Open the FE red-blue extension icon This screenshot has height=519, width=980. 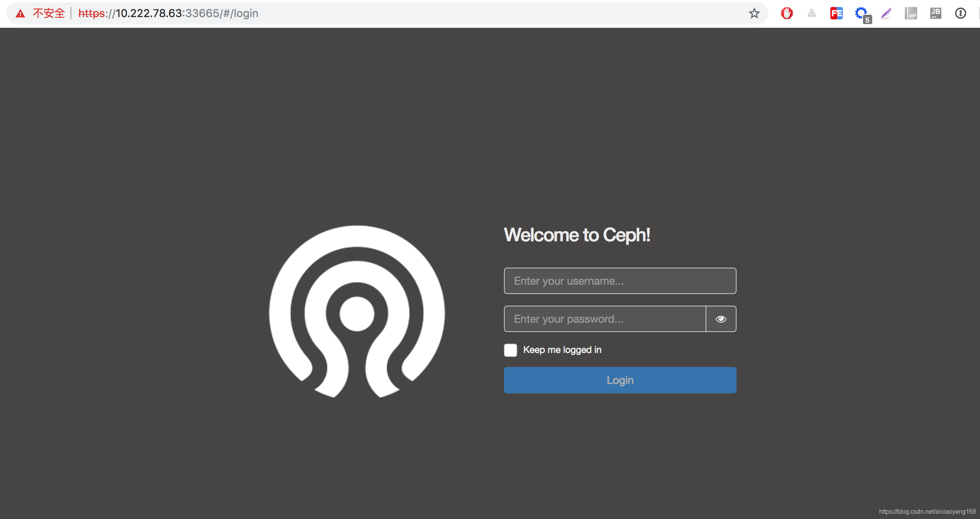coord(836,14)
